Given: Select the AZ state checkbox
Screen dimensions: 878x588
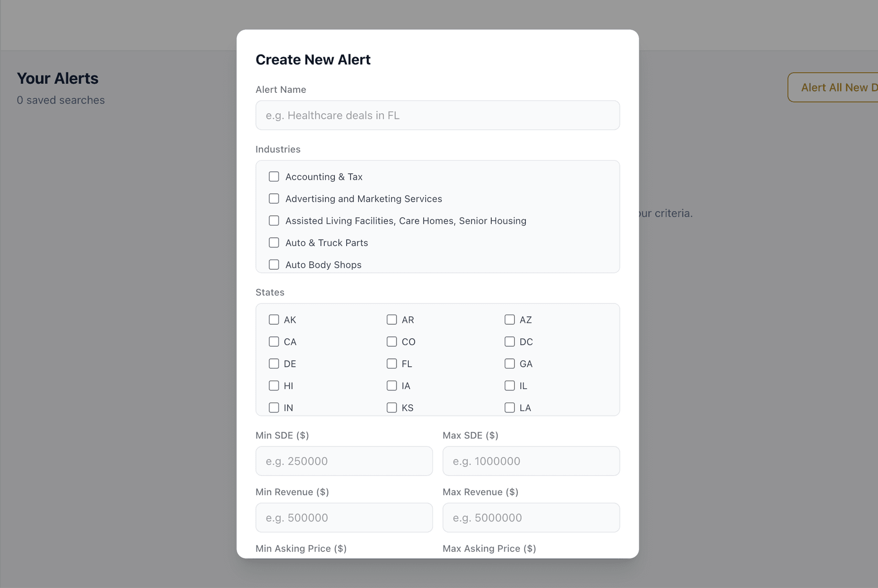Looking at the screenshot, I should [x=509, y=320].
